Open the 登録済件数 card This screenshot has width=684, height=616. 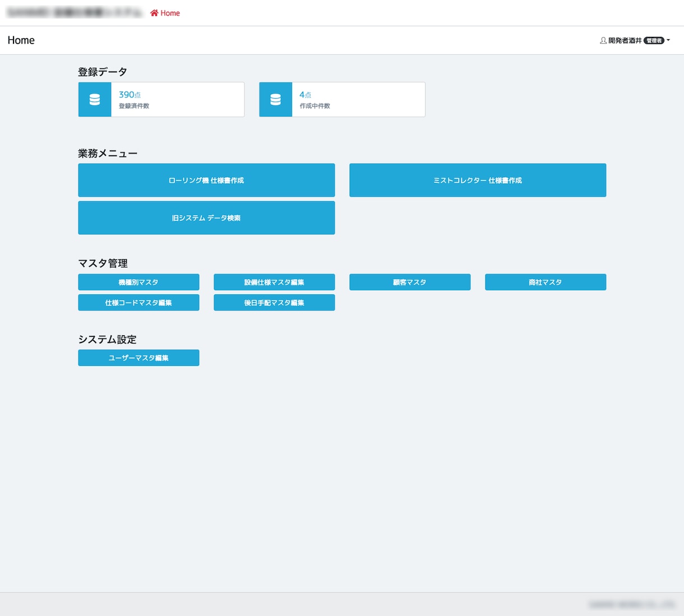[x=161, y=100]
